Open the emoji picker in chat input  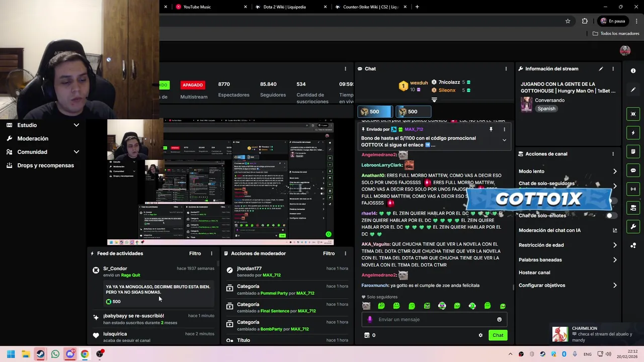pyautogui.click(x=499, y=319)
